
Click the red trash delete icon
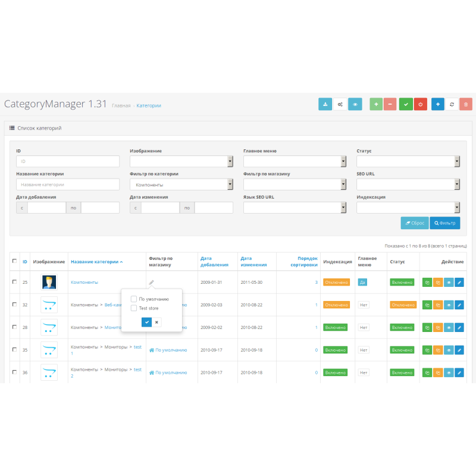[x=466, y=104]
